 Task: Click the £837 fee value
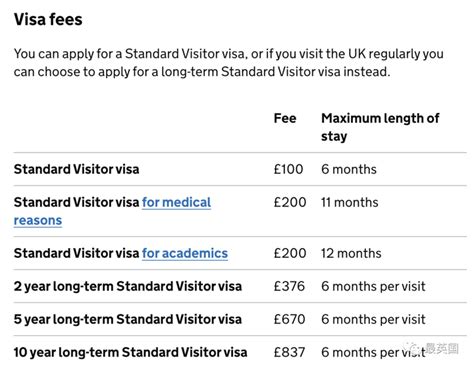[289, 352]
